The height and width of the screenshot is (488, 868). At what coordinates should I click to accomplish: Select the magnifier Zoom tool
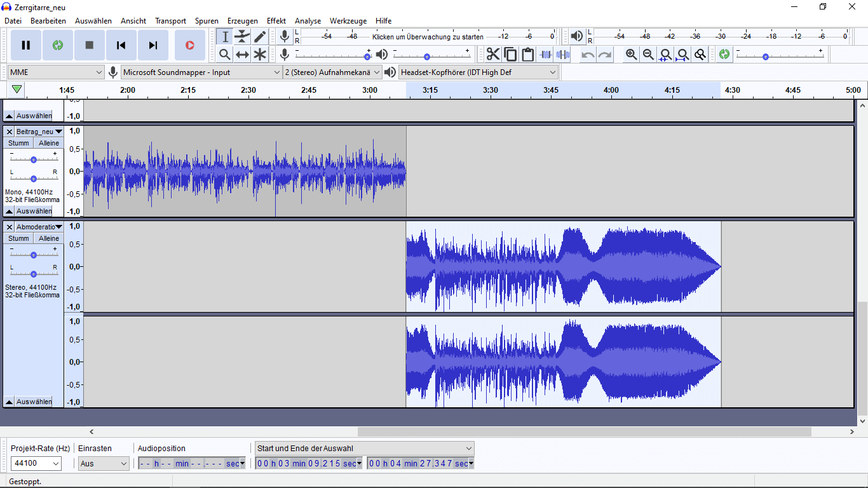point(225,55)
